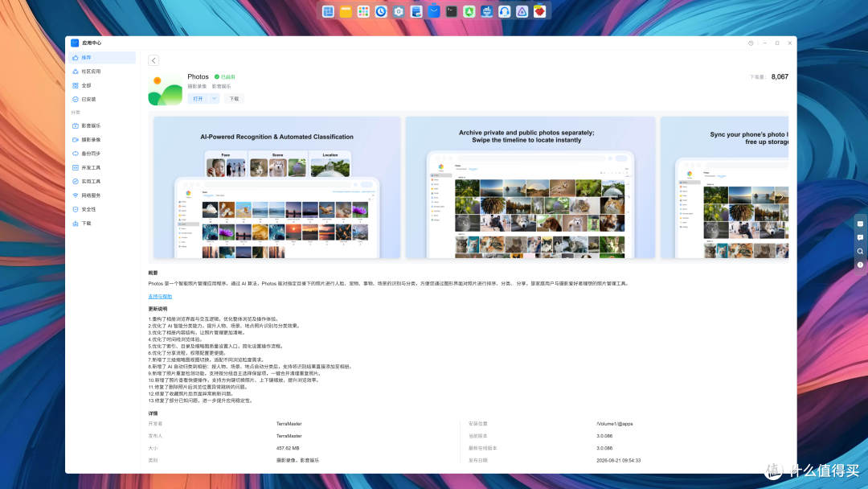Open Photos with the 打开 button
The width and height of the screenshot is (868, 489).
coord(198,99)
